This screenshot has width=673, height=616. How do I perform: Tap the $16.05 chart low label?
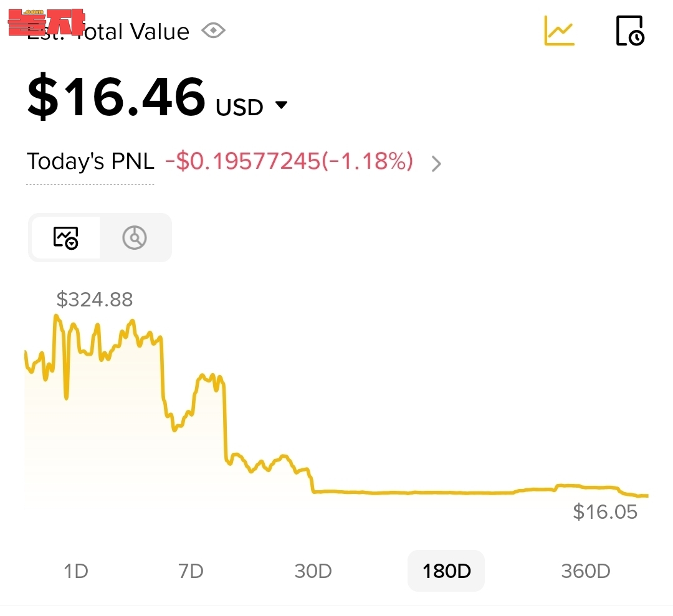coord(605,512)
